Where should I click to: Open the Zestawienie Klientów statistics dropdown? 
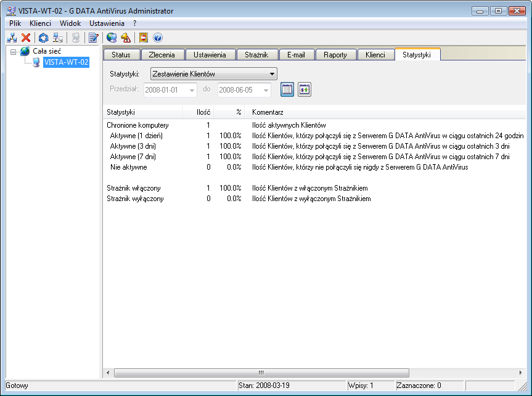click(x=213, y=73)
